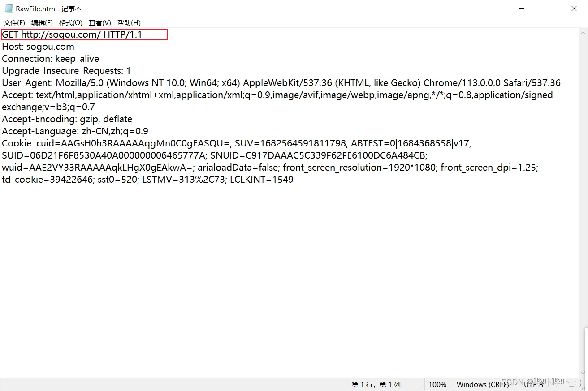Open the 格式(O) menu
Viewport: 588px width, 391px height.
pos(71,23)
